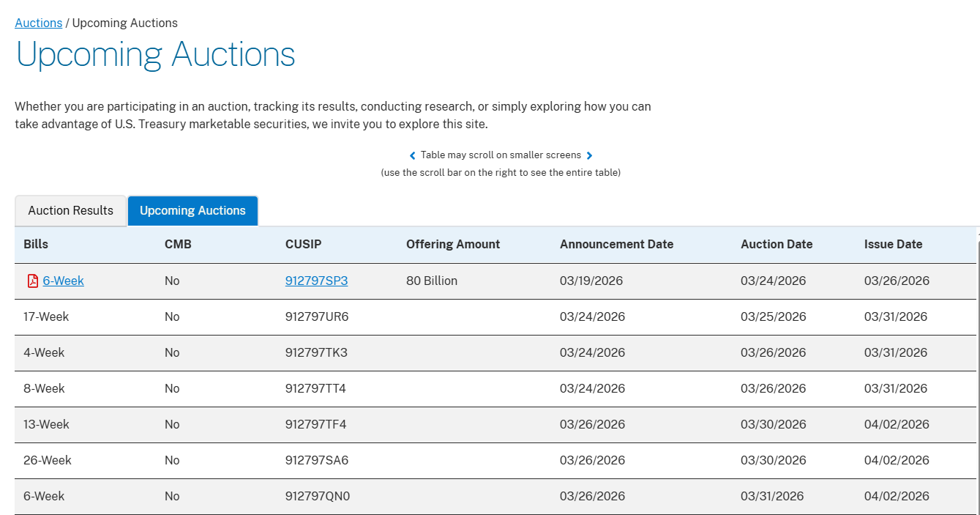Select the 8-Week bill row label
This screenshot has height=515, width=980.
44,388
